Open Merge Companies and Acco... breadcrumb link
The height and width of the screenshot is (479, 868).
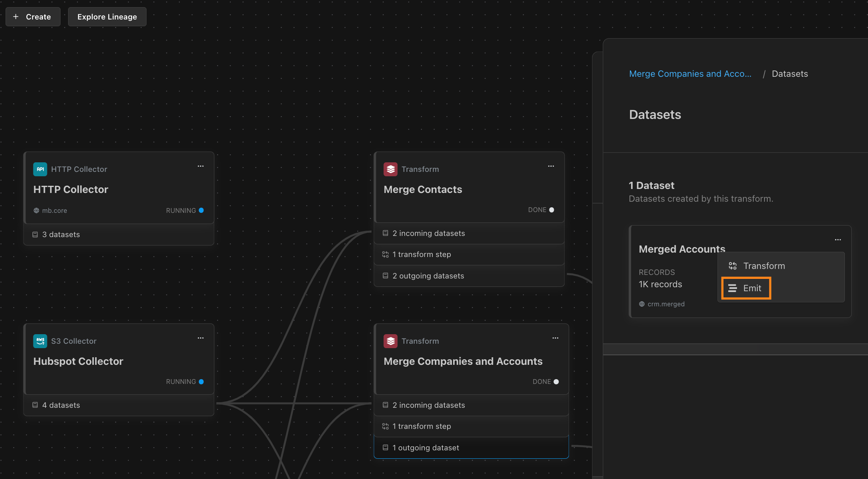click(690, 74)
